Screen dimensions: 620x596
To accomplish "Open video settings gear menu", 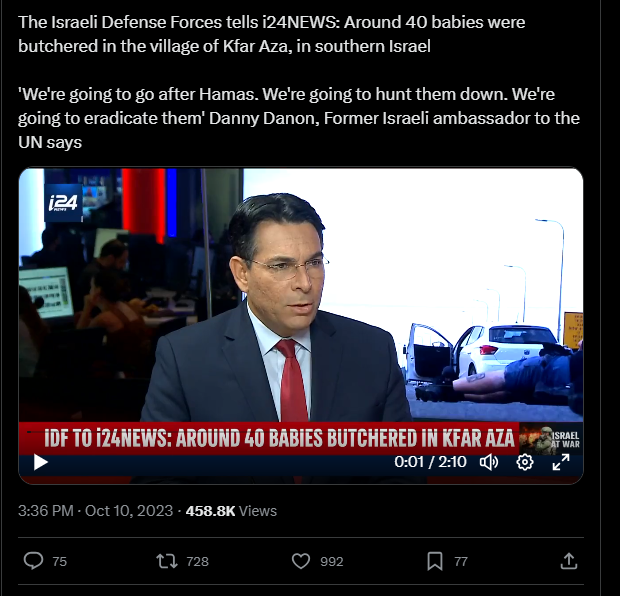I will click(x=525, y=462).
